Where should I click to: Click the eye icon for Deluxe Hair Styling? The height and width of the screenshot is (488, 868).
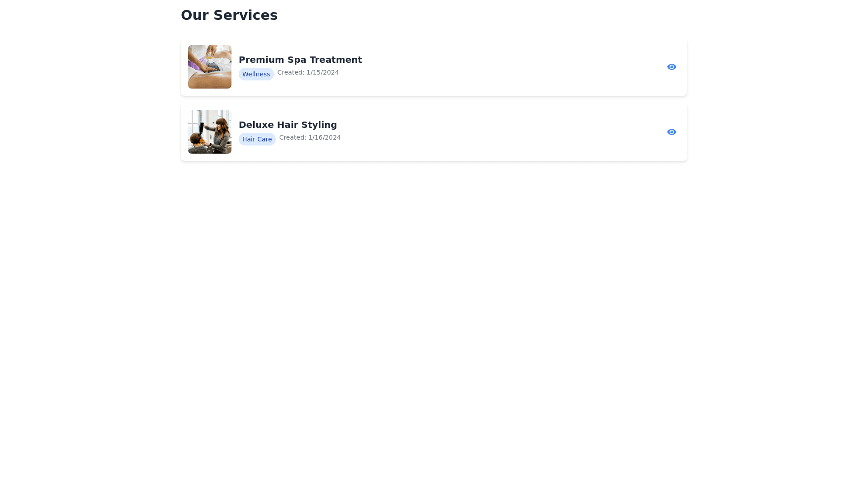(671, 132)
